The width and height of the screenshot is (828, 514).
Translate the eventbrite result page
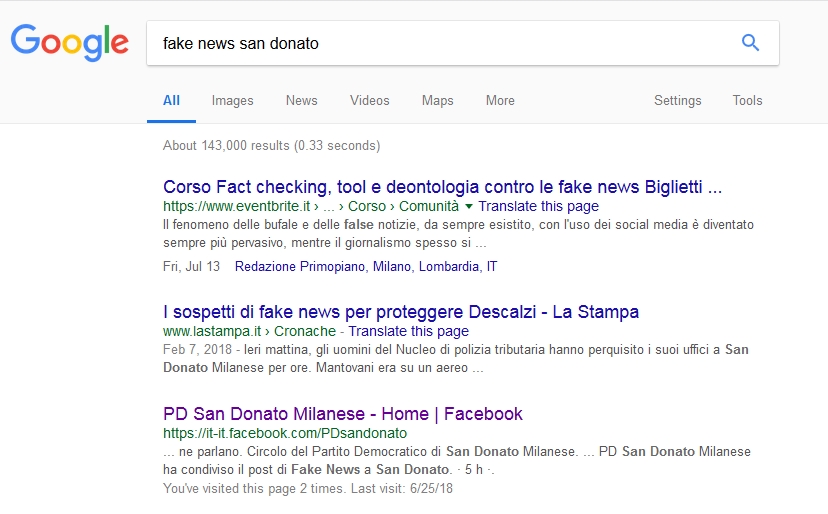[x=539, y=206]
